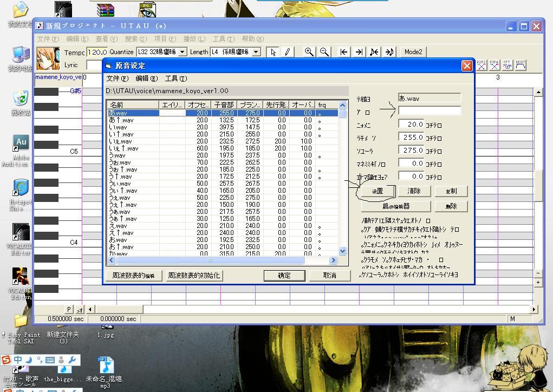Click the zoom in magnifier icon
Screen dimensions: 553x392
[309, 52]
